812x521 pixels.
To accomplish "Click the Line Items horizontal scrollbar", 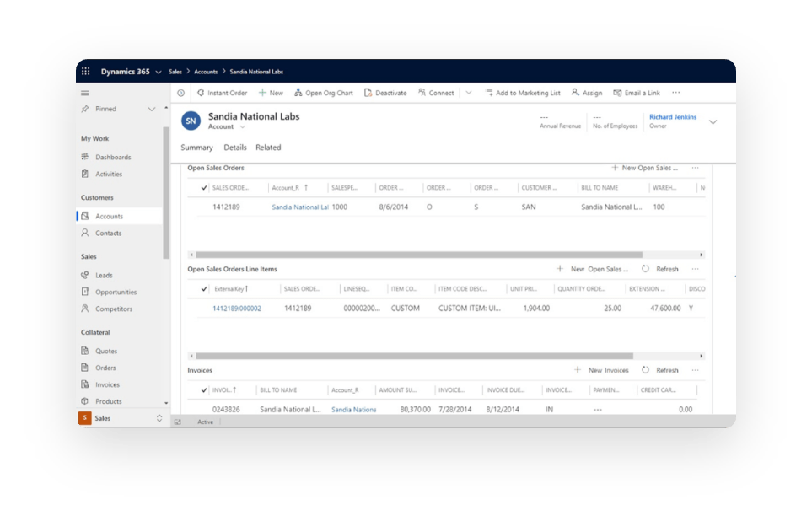I will tap(414, 357).
